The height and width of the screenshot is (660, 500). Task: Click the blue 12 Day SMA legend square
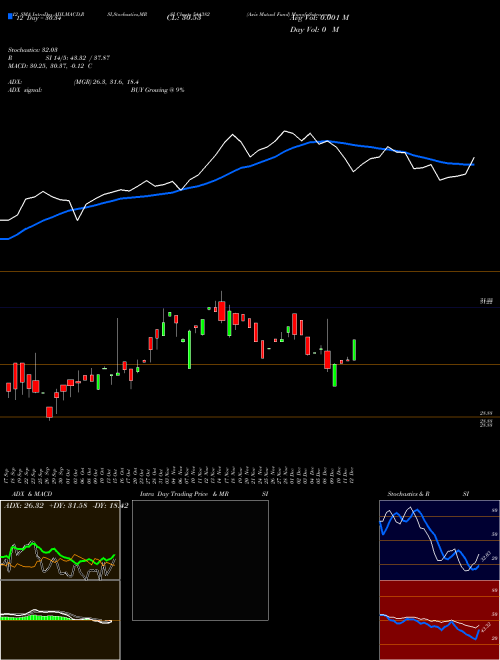click(10, 17)
